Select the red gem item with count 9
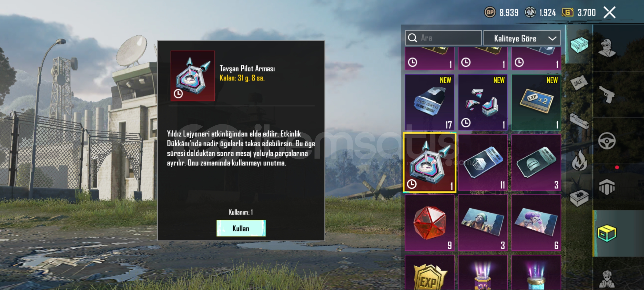This screenshot has height=290, width=644. pyautogui.click(x=429, y=223)
